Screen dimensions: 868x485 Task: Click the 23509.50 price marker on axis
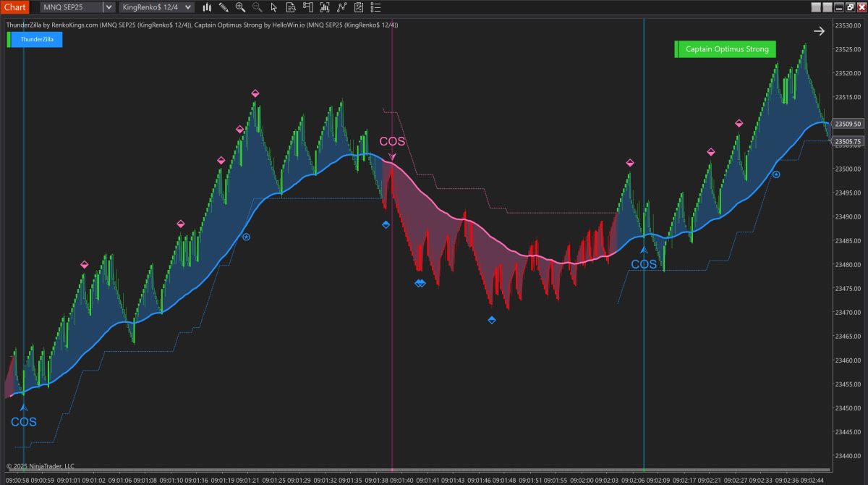[x=847, y=124]
